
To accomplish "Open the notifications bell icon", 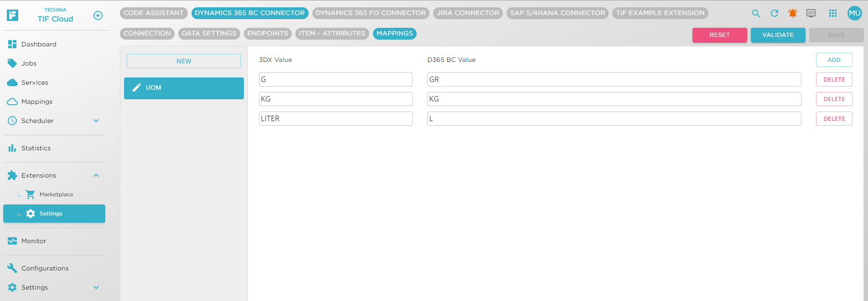I will [x=792, y=14].
